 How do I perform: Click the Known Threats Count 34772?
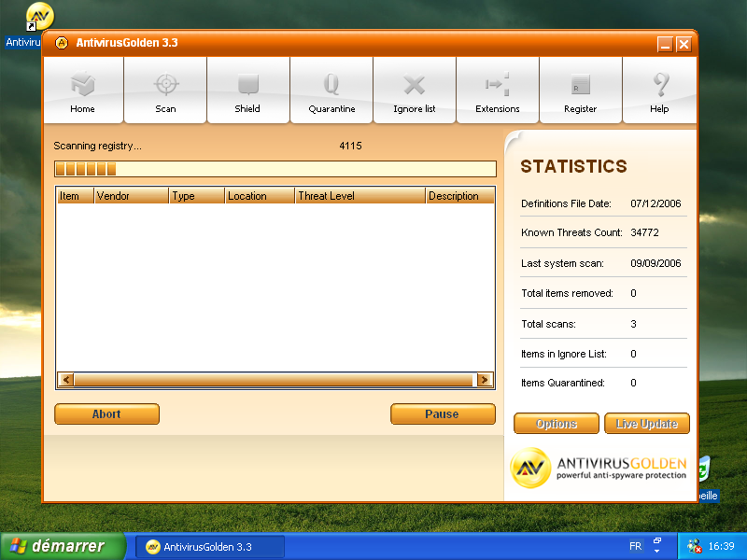pos(644,232)
